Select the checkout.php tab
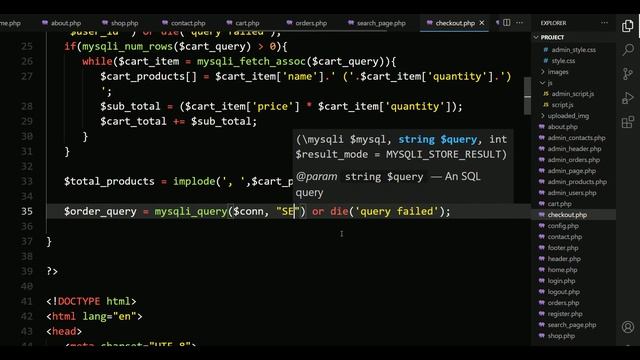The width and height of the screenshot is (640, 360). (450, 23)
